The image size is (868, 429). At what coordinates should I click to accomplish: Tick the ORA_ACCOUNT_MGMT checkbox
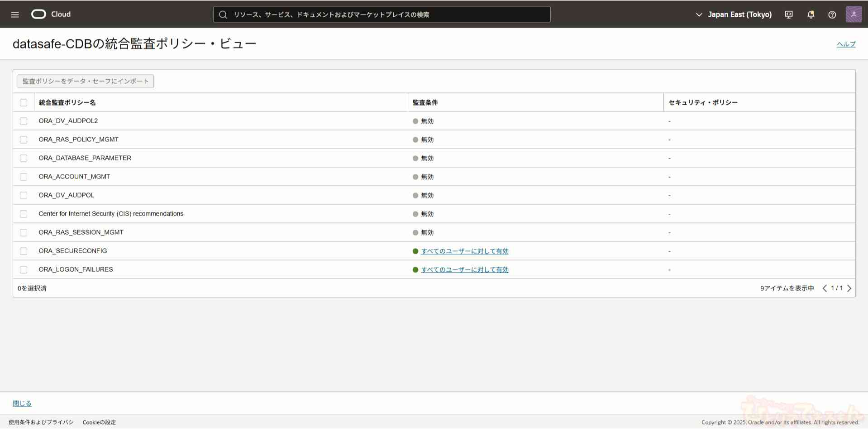(24, 177)
